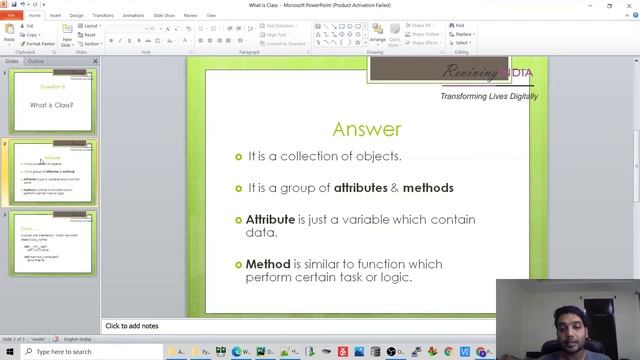Image resolution: width=640 pixels, height=360 pixels.
Task: Toggle Italic formatting
Action: pos(120,41)
